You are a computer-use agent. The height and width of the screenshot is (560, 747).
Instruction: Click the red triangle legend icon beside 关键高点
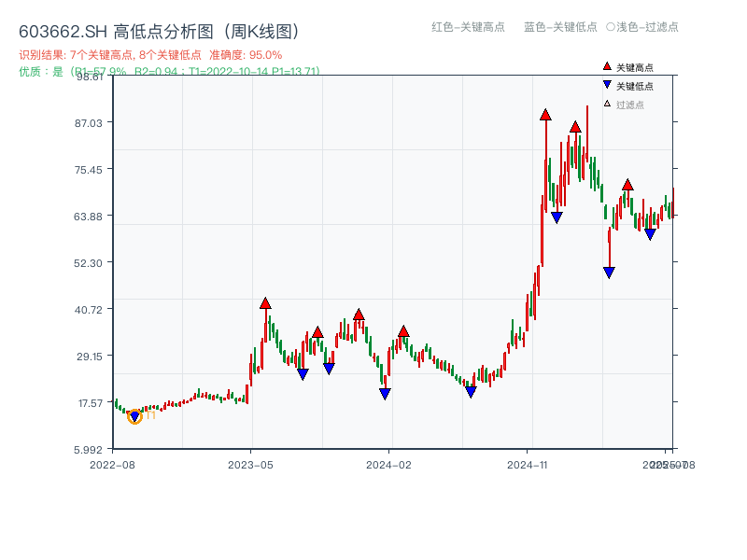coord(606,66)
